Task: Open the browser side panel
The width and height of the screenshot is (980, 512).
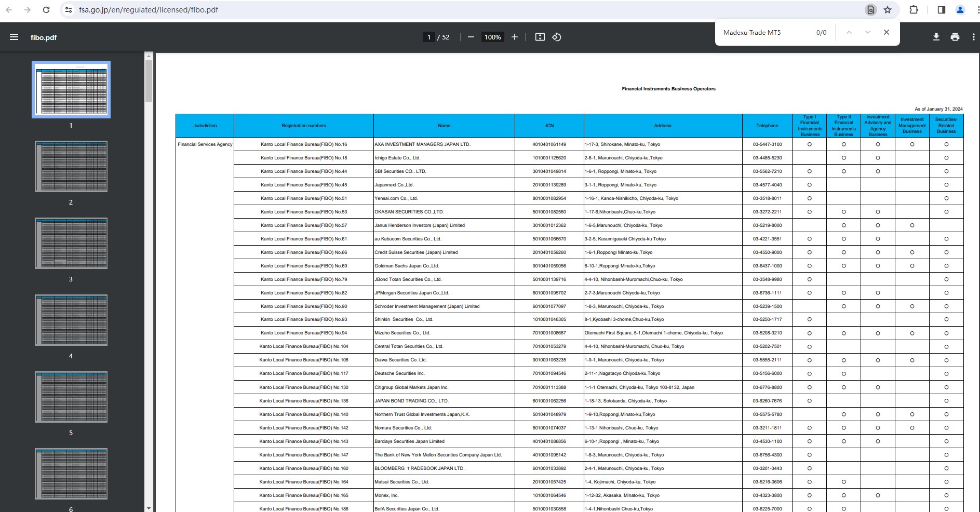Action: pyautogui.click(x=941, y=10)
